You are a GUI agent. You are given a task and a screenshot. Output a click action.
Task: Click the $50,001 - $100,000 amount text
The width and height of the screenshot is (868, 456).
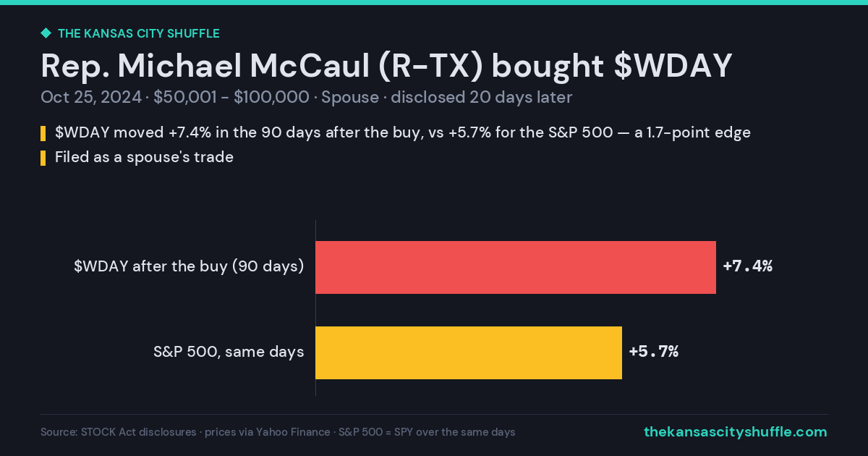(x=231, y=98)
